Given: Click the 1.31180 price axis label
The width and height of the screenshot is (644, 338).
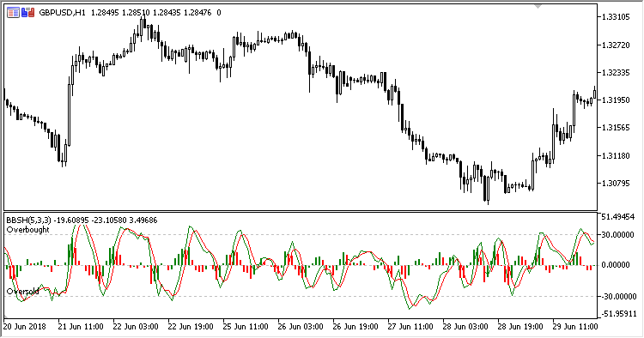Looking at the screenshot, I should [616, 155].
